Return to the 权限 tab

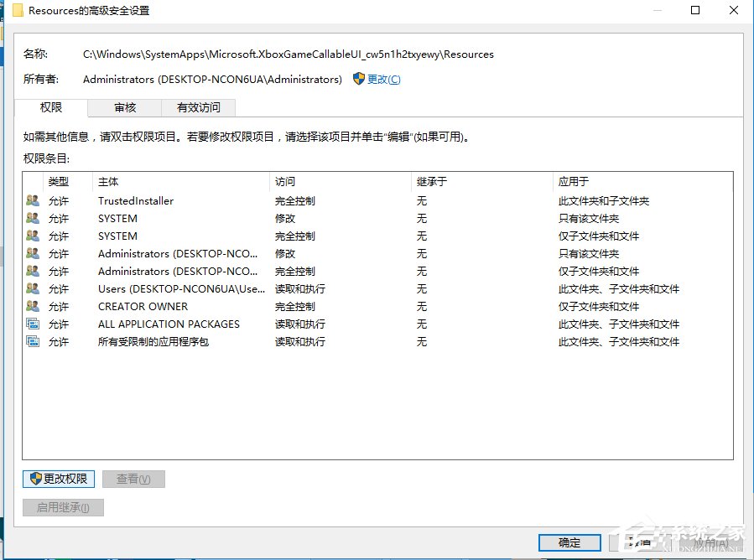coord(51,107)
